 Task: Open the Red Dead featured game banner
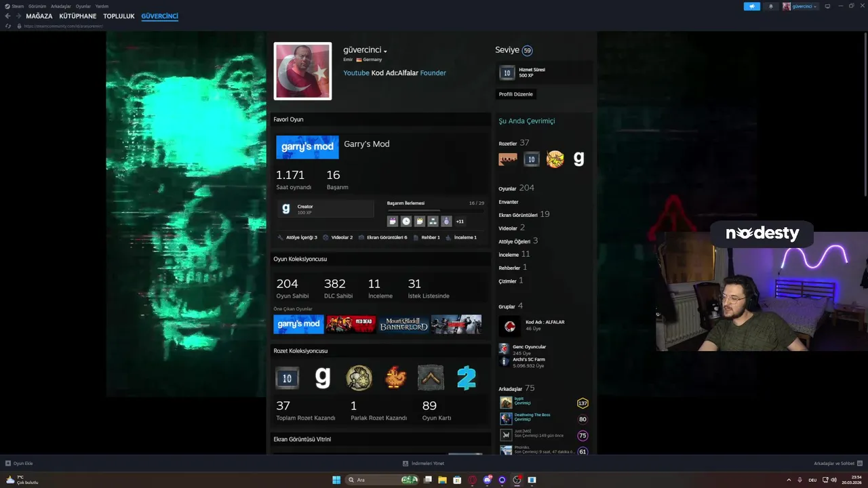pyautogui.click(x=351, y=324)
